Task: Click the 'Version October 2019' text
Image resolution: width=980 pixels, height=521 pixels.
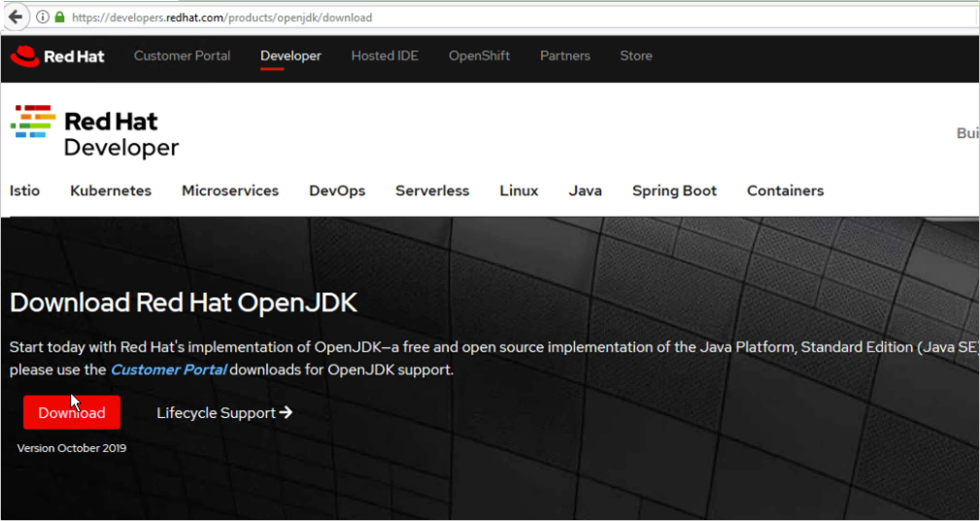Action: pyautogui.click(x=72, y=448)
